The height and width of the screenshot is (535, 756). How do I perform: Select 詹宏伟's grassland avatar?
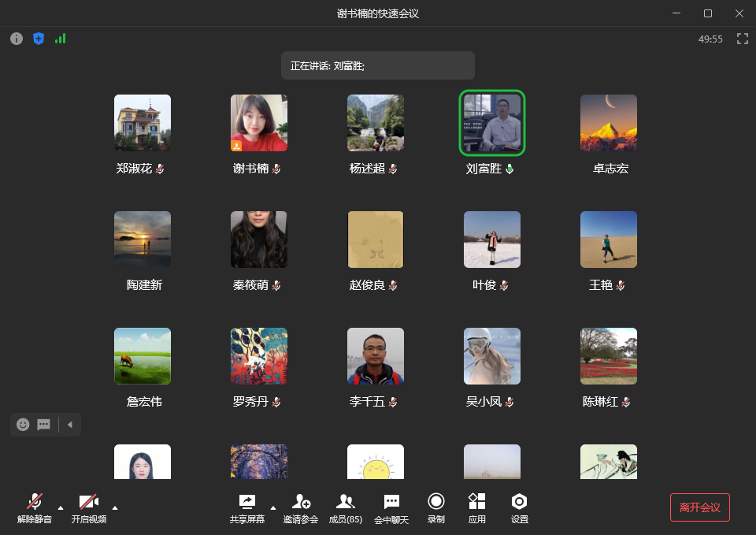(143, 356)
